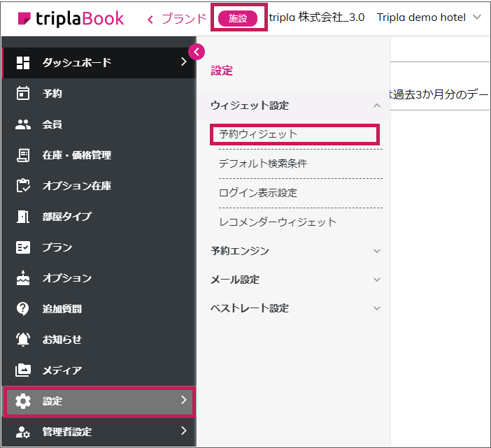Click the tripla 株式会社_3.0 company name

317,17
